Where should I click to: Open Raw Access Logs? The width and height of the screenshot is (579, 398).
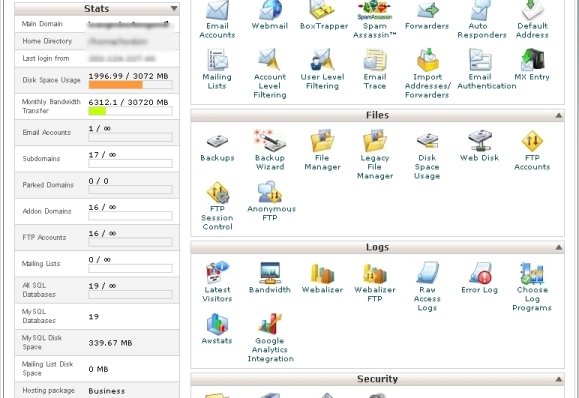point(427,287)
